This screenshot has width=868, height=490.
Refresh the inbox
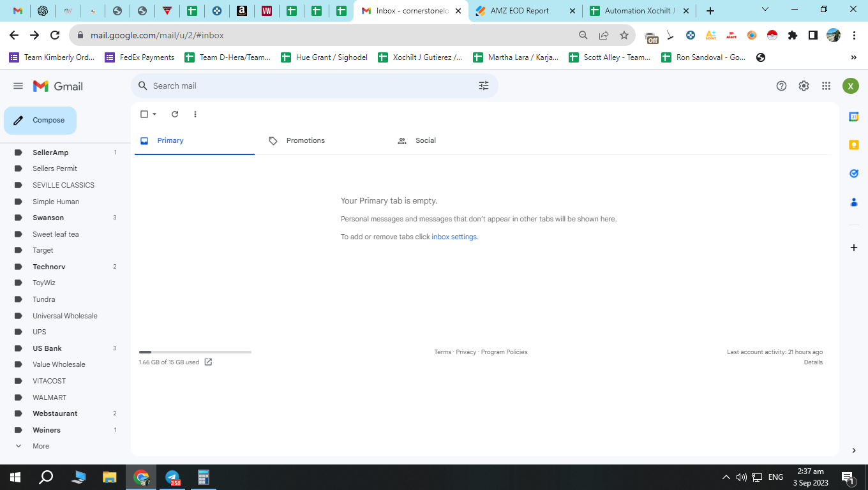pyautogui.click(x=175, y=114)
